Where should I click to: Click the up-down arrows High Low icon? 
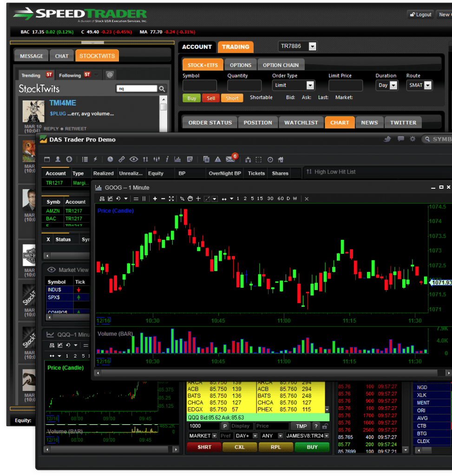tap(145, 159)
